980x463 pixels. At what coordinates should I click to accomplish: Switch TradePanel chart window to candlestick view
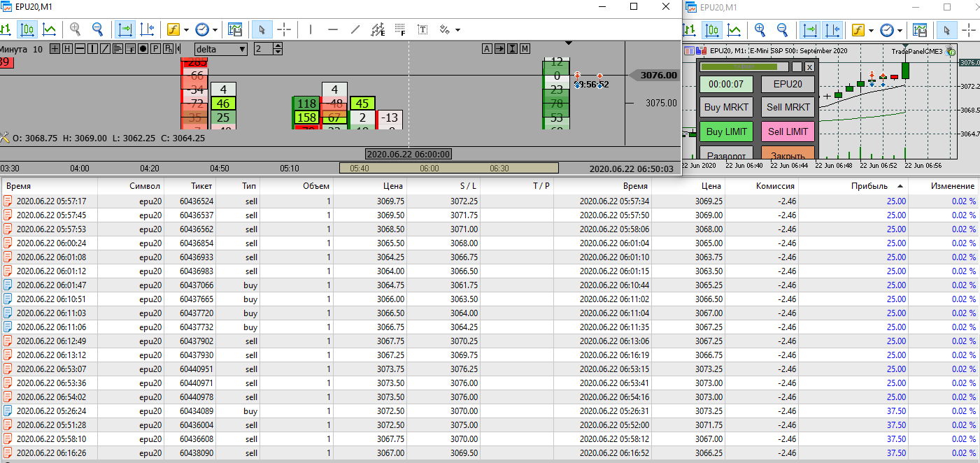click(x=713, y=30)
